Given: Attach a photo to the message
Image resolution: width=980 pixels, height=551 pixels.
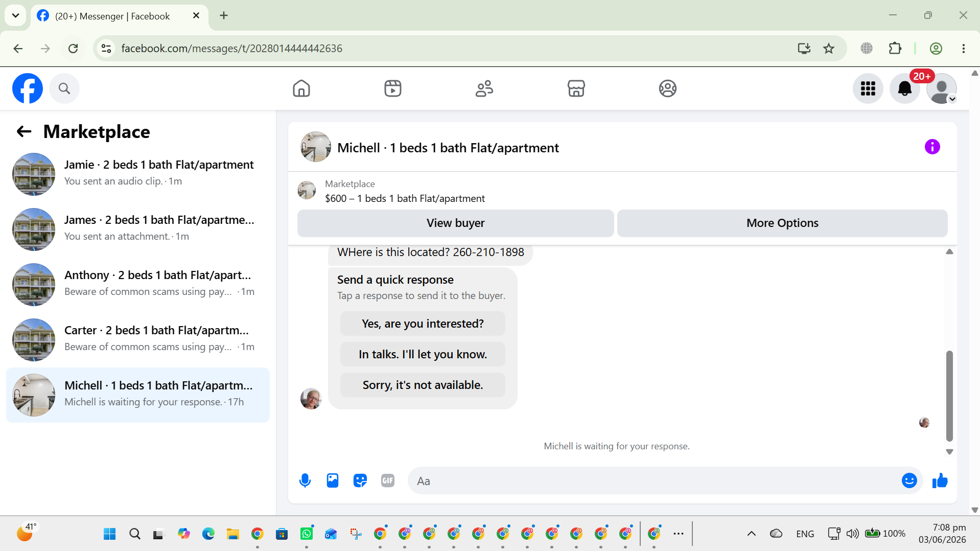Looking at the screenshot, I should [333, 480].
